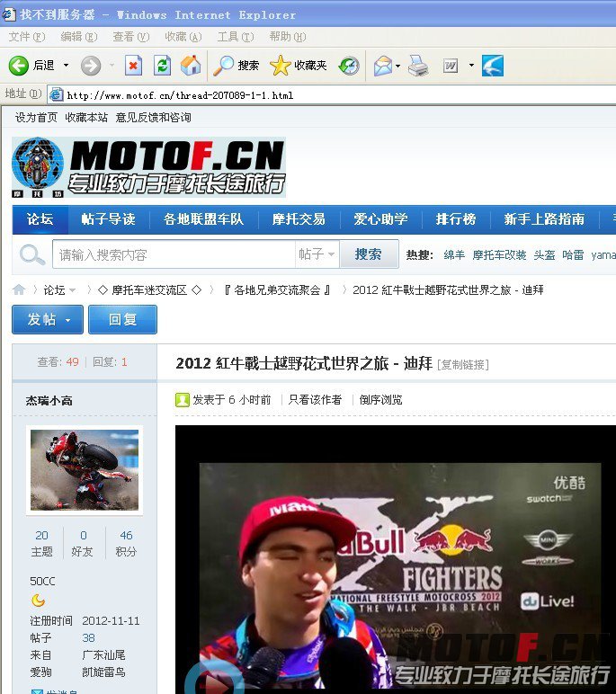This screenshot has height=694, width=616.
Task: Click the forum search magnifier icon
Action: pos(31,254)
